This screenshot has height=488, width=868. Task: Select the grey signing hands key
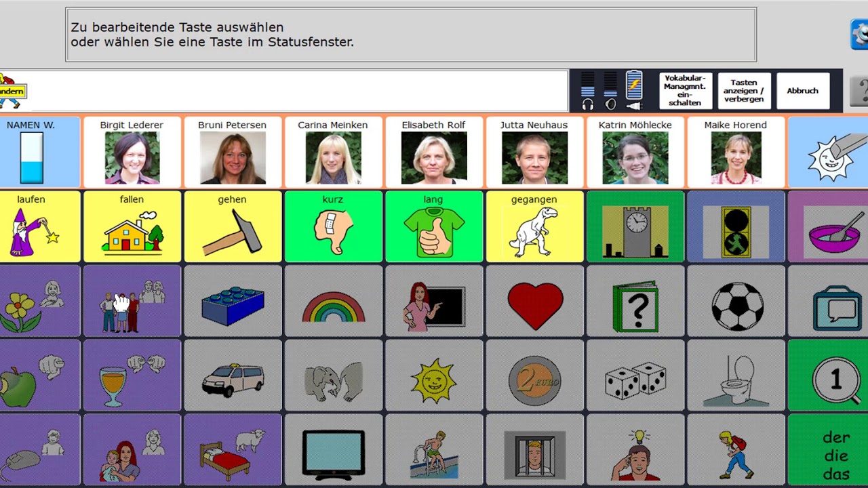point(333,375)
